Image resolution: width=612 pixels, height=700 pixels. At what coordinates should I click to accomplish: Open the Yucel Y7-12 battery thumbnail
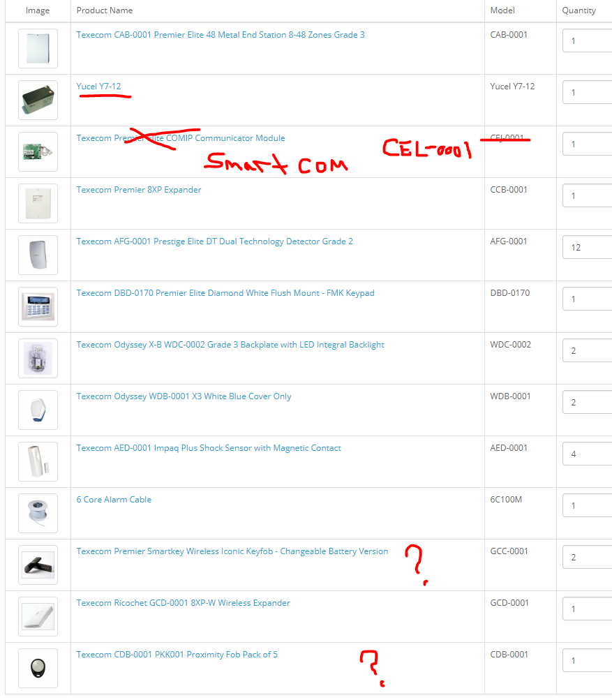(38, 100)
